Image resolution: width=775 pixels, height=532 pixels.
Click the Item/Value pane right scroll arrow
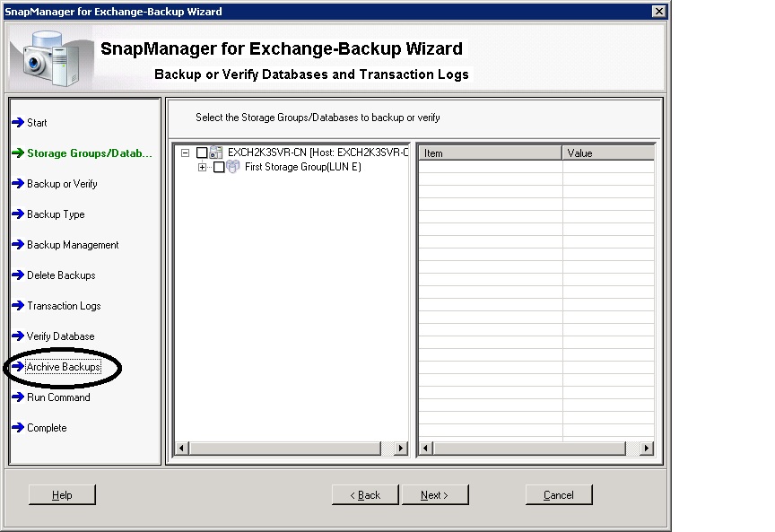[x=646, y=448]
